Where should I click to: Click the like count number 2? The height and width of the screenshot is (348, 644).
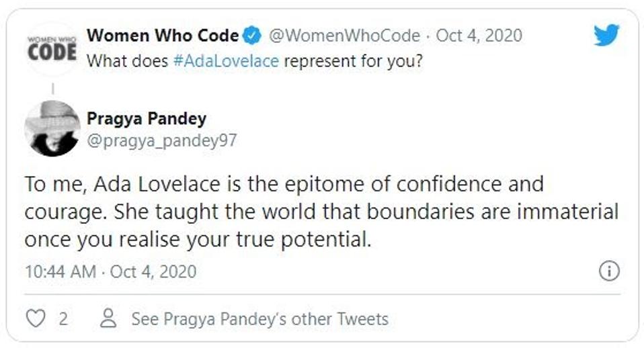(63, 318)
